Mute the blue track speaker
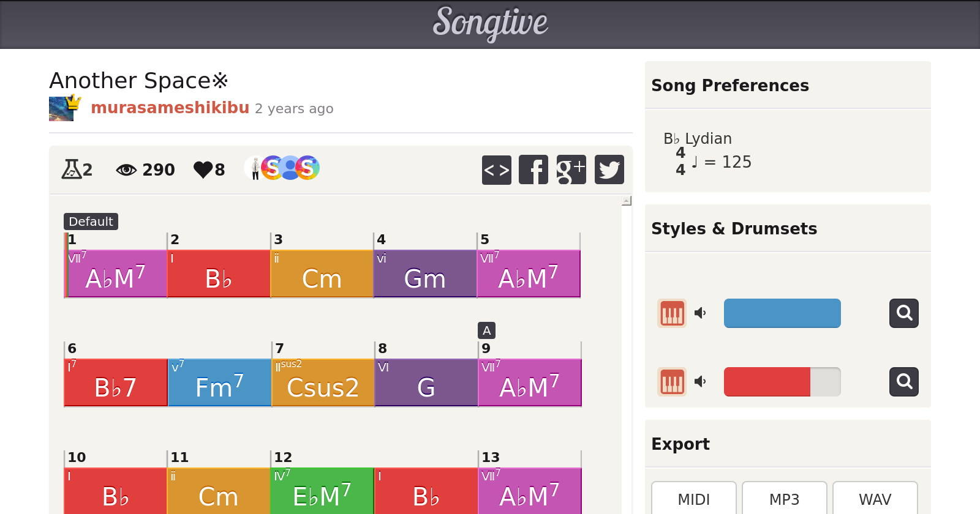The height and width of the screenshot is (514, 980). pos(700,313)
